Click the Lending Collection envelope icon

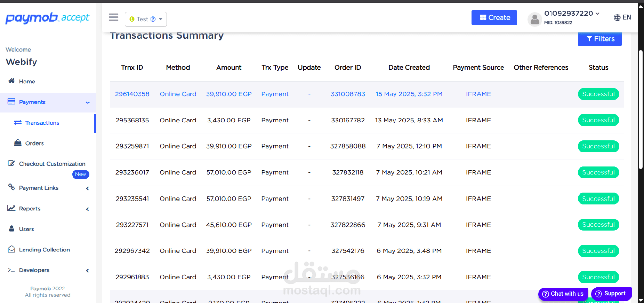(x=11, y=249)
